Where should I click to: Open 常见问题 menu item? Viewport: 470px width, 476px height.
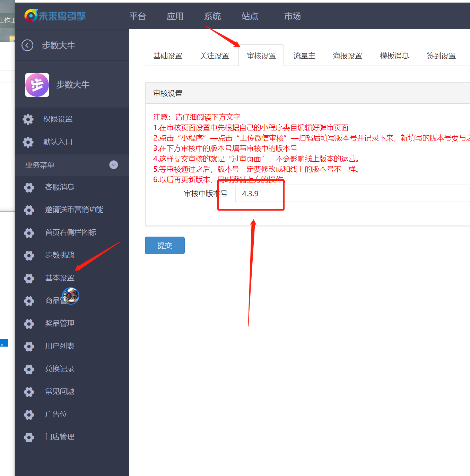[x=60, y=391]
